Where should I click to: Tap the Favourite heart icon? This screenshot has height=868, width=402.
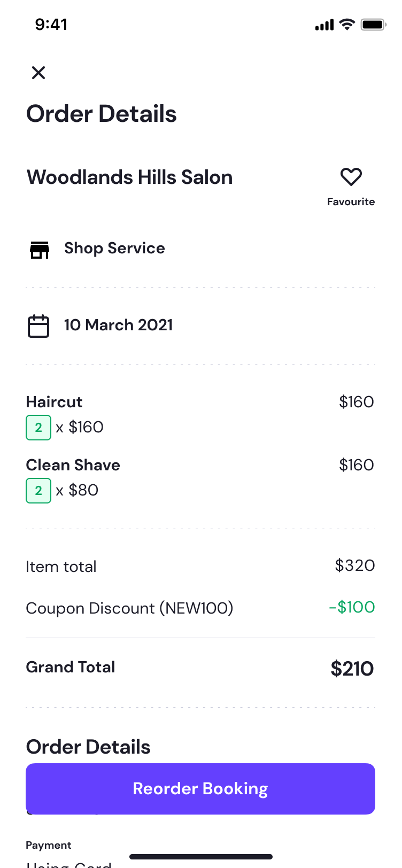(351, 177)
